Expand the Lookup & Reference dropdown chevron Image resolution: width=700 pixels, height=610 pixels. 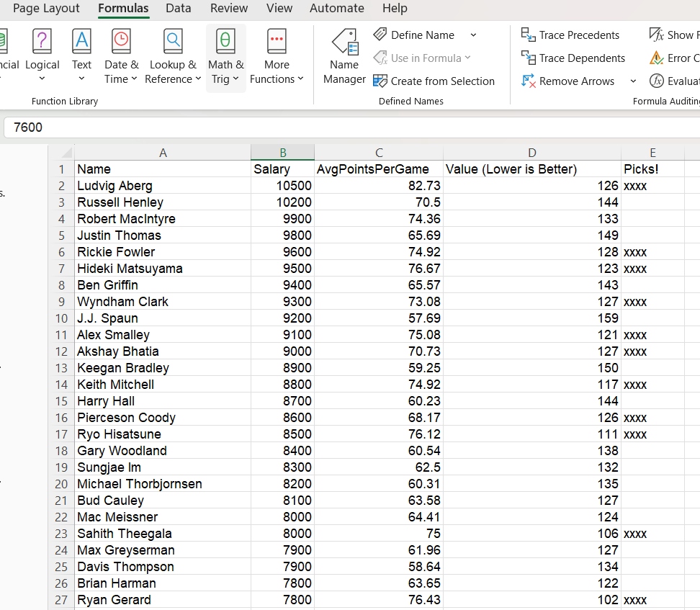pos(198,79)
